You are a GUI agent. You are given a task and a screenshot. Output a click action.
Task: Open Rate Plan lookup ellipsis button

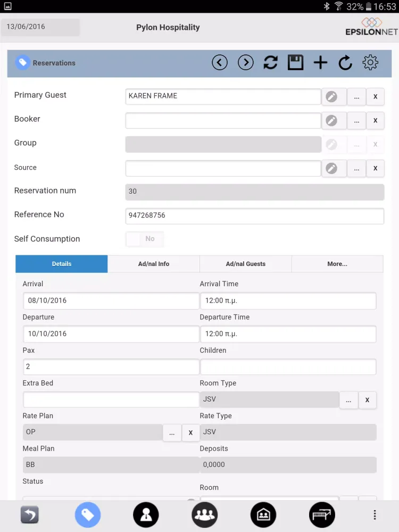(x=172, y=433)
